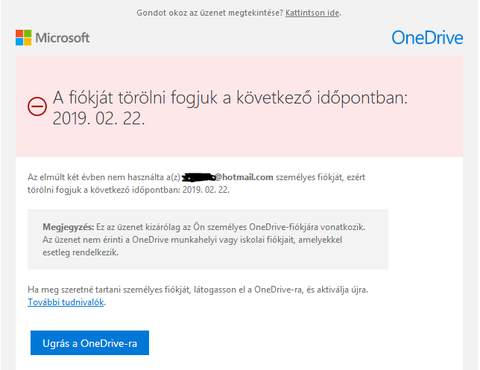Click the blue OneDrive logo

(427, 38)
